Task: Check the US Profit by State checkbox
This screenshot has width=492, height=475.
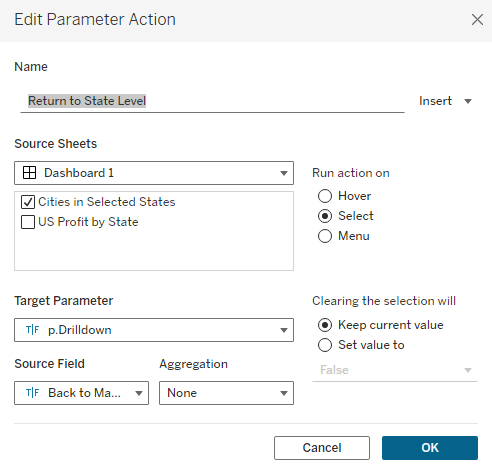Action: [x=28, y=222]
